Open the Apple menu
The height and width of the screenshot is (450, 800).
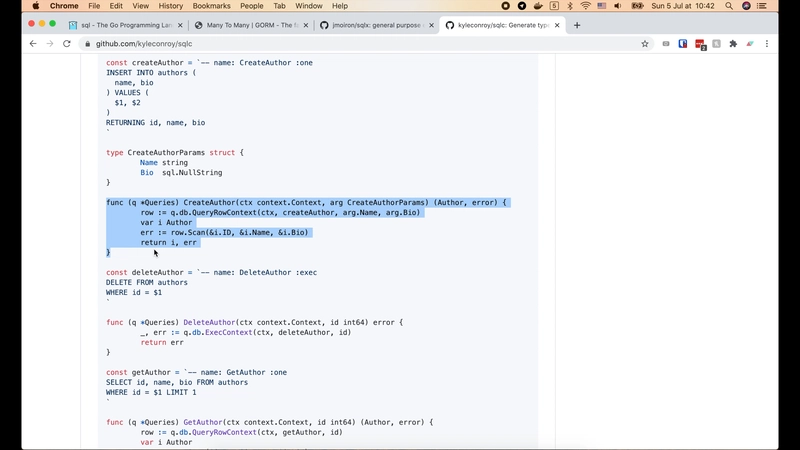[36, 6]
